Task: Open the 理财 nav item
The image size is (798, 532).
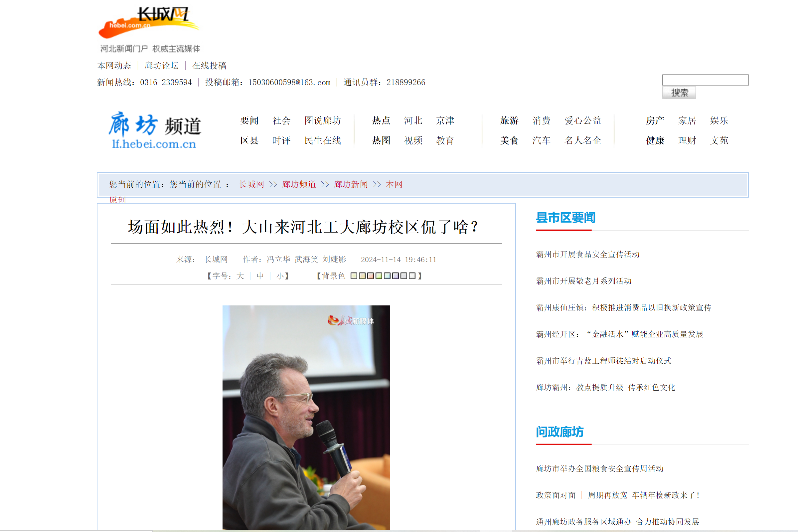Action: (687, 140)
